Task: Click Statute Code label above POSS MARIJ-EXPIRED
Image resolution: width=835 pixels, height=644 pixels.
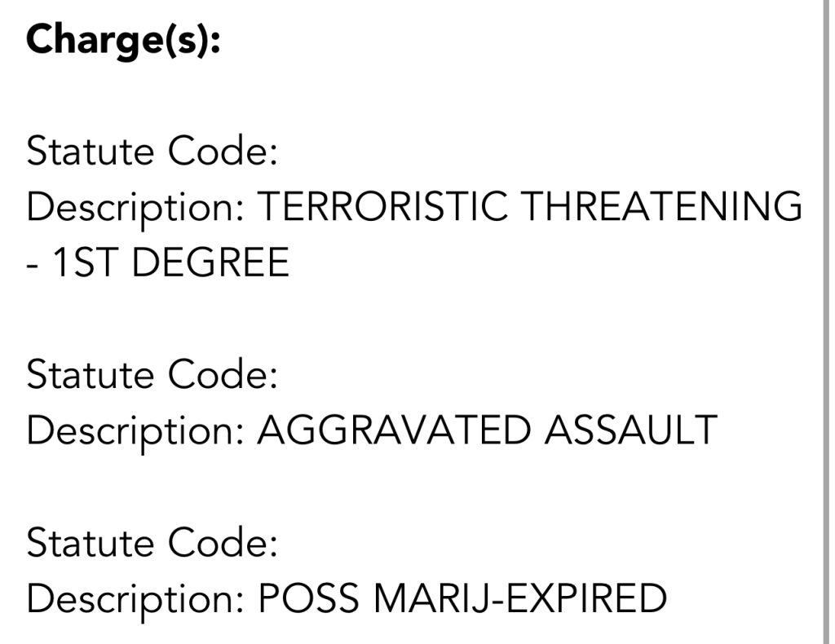Action: click(x=152, y=543)
